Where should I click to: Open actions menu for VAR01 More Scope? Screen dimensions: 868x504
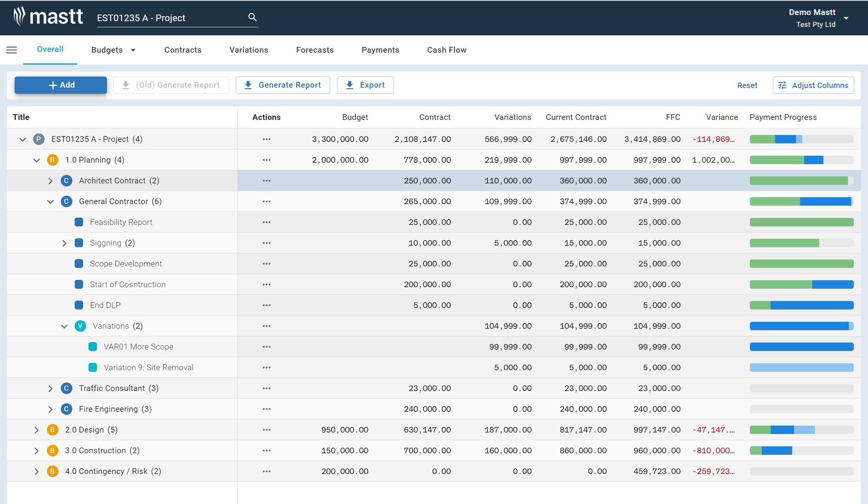tap(267, 347)
